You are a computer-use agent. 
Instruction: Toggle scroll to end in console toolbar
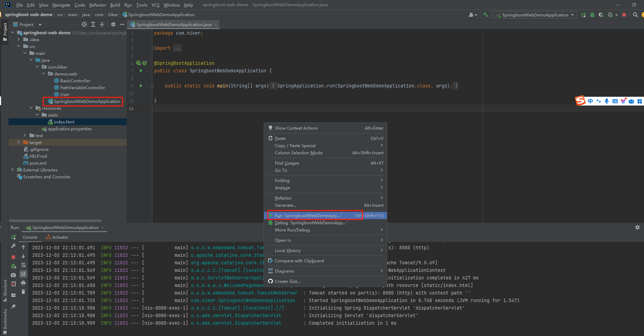click(23, 274)
